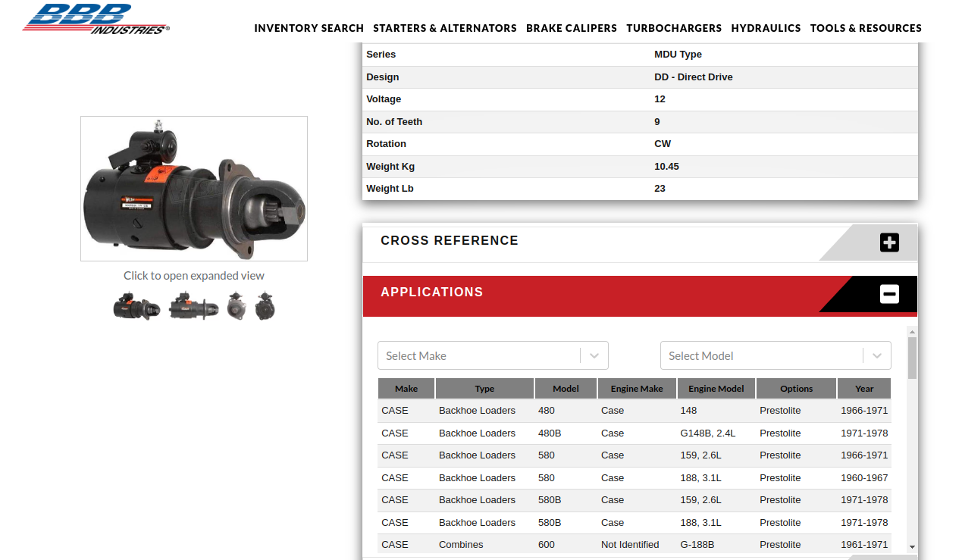Click the Engine Make column header

coord(637,389)
